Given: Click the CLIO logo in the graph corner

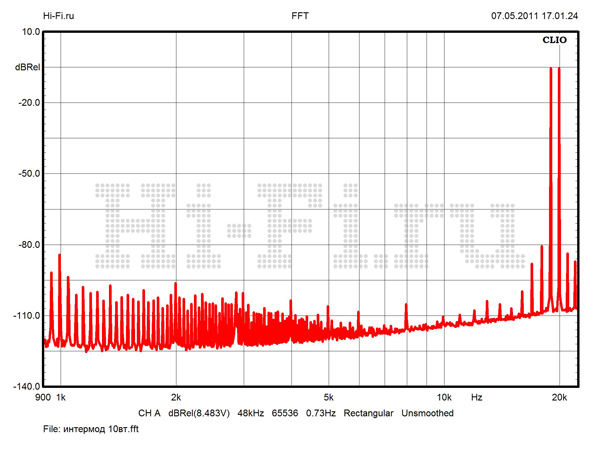Looking at the screenshot, I should coord(553,41).
